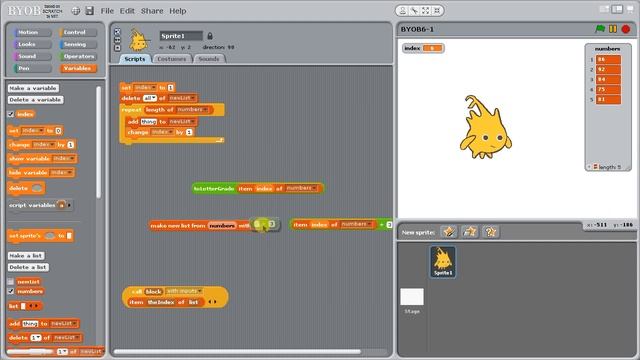Set rotation style to can rotate
The image size is (640, 360).
click(117, 31)
